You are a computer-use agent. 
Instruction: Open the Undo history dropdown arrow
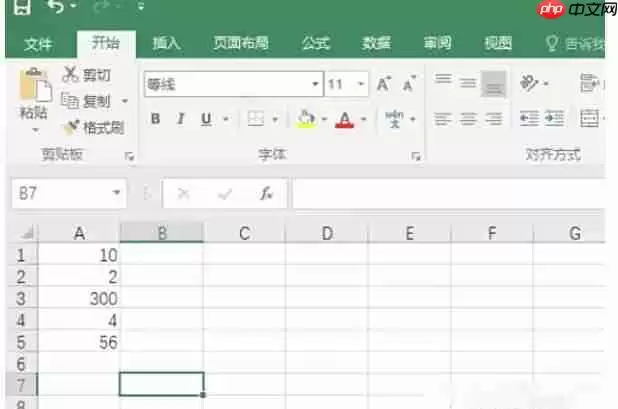(x=73, y=6)
